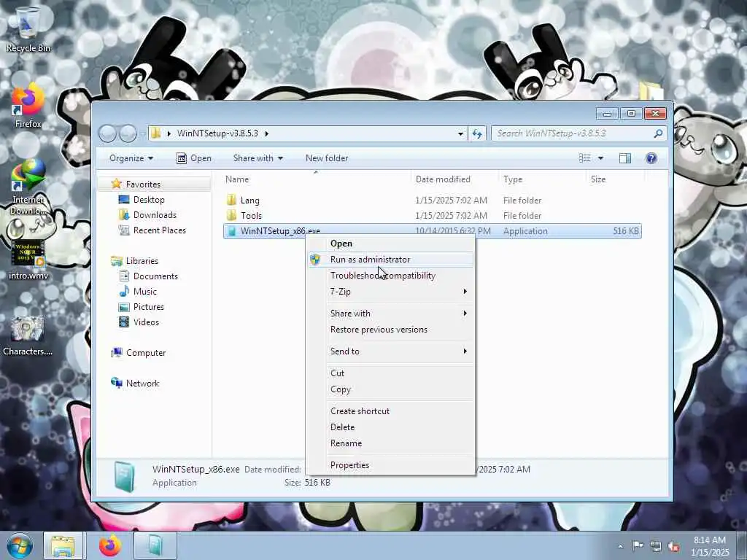Screen dimensions: 747x560
Task: Select Computer in the navigation pane
Action: pyautogui.click(x=146, y=353)
